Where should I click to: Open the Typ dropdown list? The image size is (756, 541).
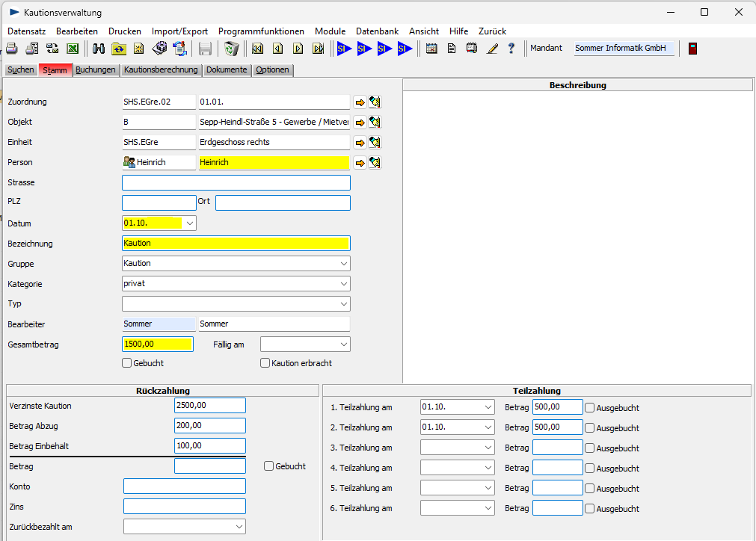coord(343,304)
